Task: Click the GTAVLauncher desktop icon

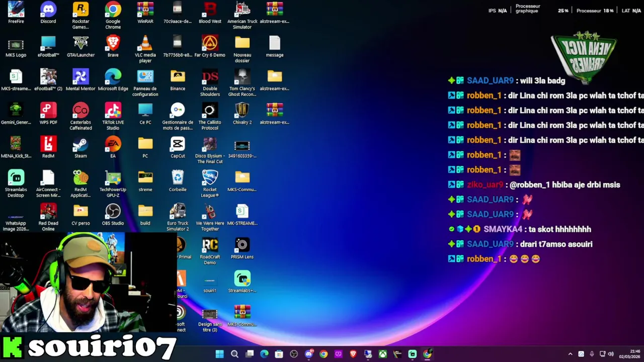Action: click(x=80, y=47)
